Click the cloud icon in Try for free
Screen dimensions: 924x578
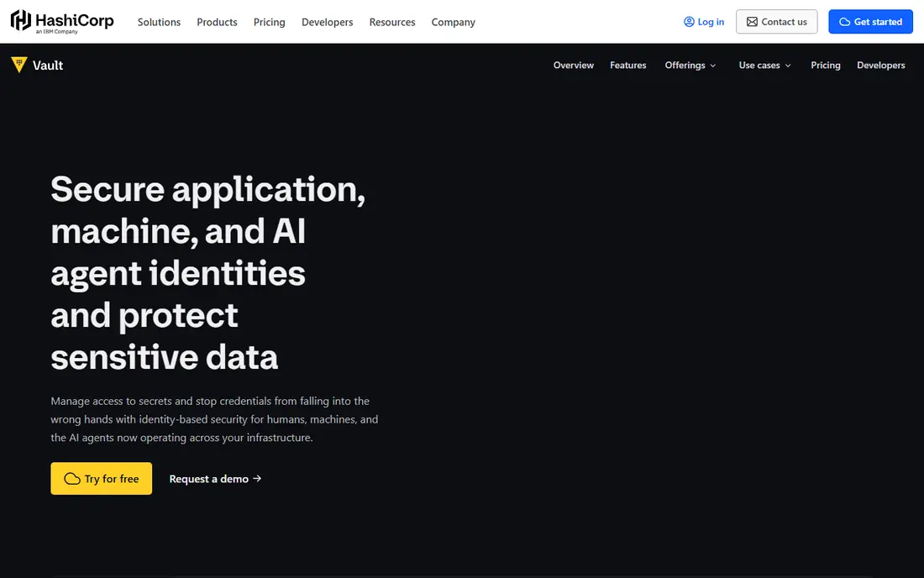click(x=72, y=478)
